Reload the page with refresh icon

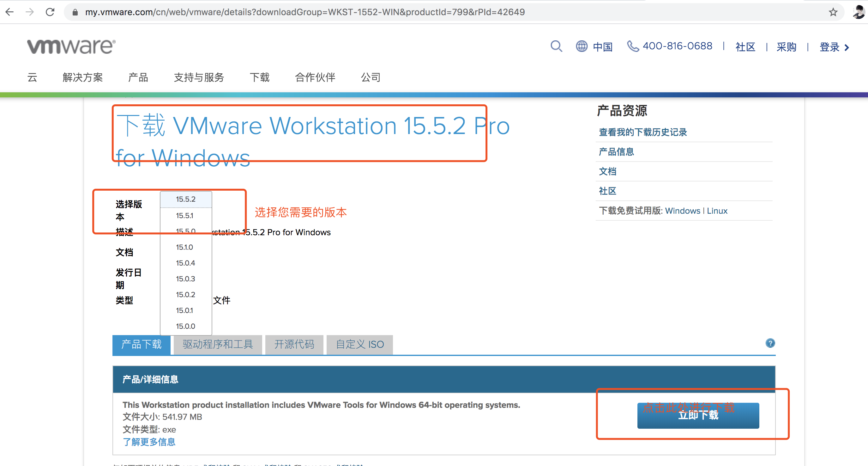(50, 12)
